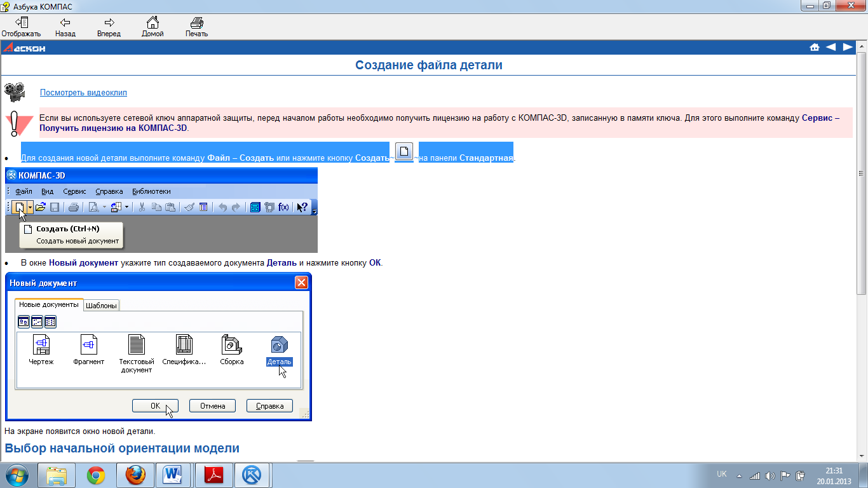Viewport: 868px width, 488px height.
Task: Go back with the Назад button
Action: pos(65,27)
